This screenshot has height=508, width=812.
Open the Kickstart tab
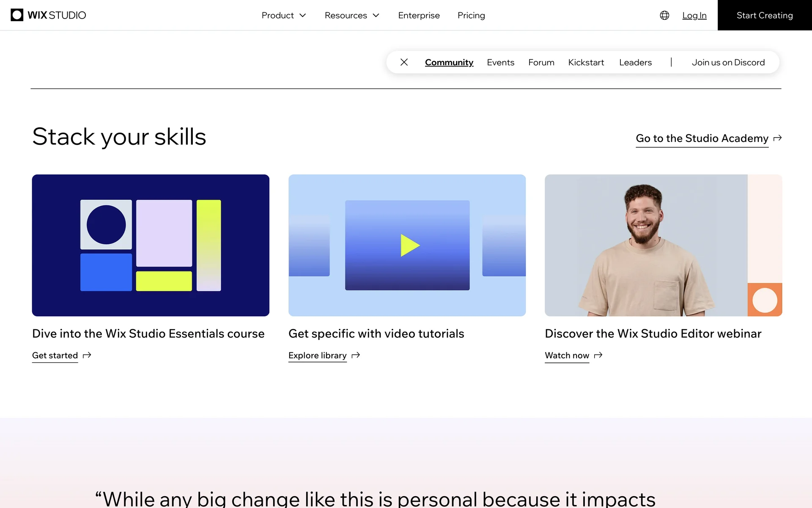(x=586, y=62)
